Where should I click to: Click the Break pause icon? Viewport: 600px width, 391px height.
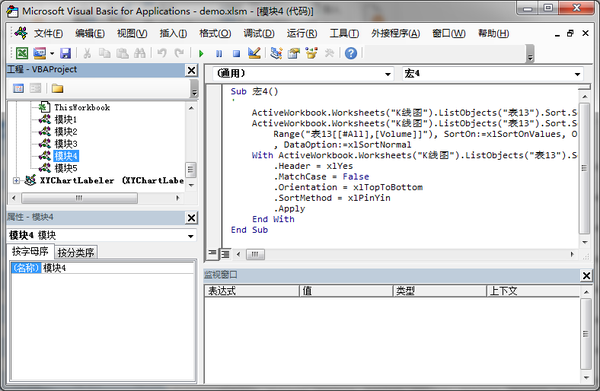coord(219,53)
